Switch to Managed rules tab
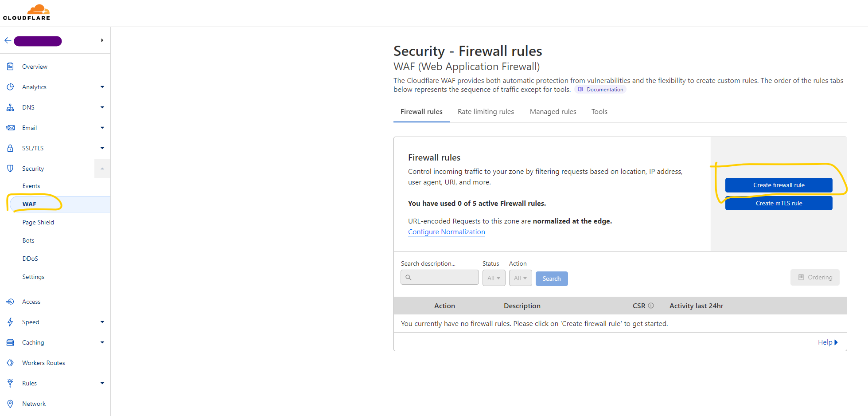The width and height of the screenshot is (868, 416). tap(553, 112)
